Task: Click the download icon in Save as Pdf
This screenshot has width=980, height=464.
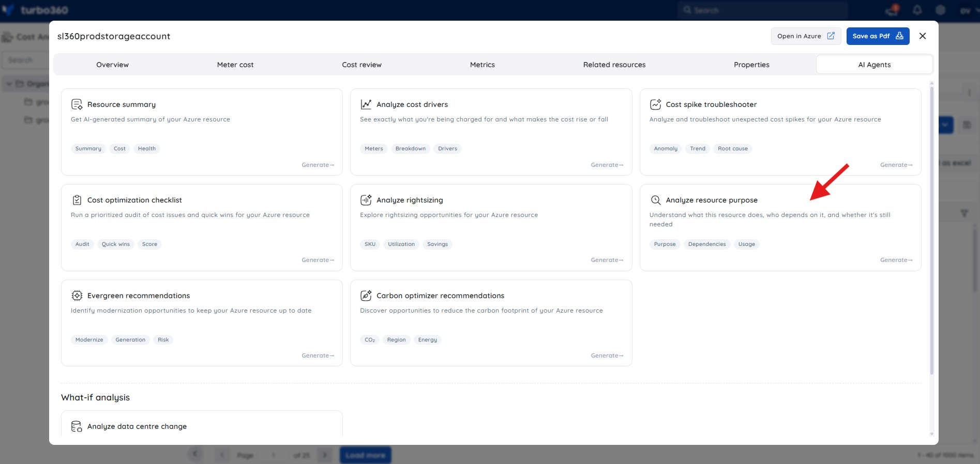Action: pos(899,36)
